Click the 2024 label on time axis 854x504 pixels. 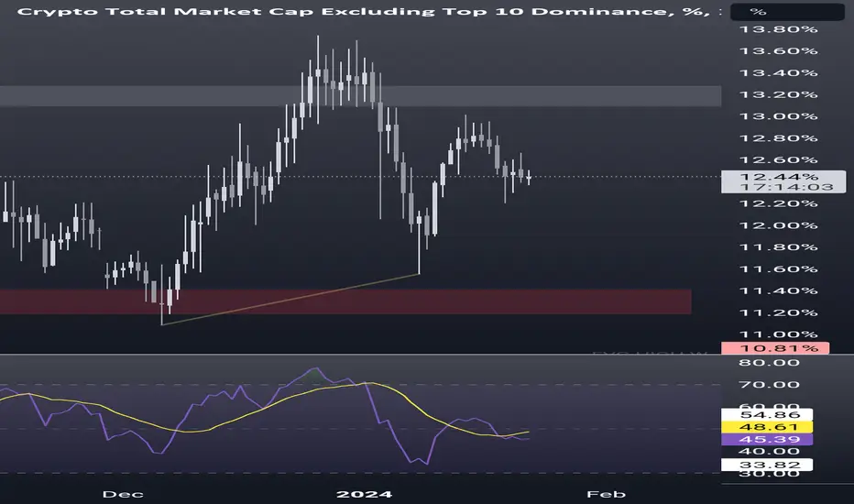365,494
